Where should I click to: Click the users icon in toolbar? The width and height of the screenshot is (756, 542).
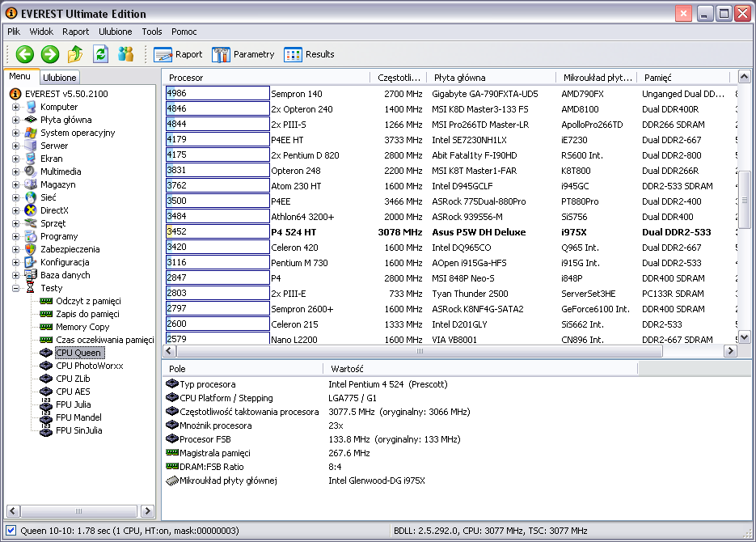point(125,54)
